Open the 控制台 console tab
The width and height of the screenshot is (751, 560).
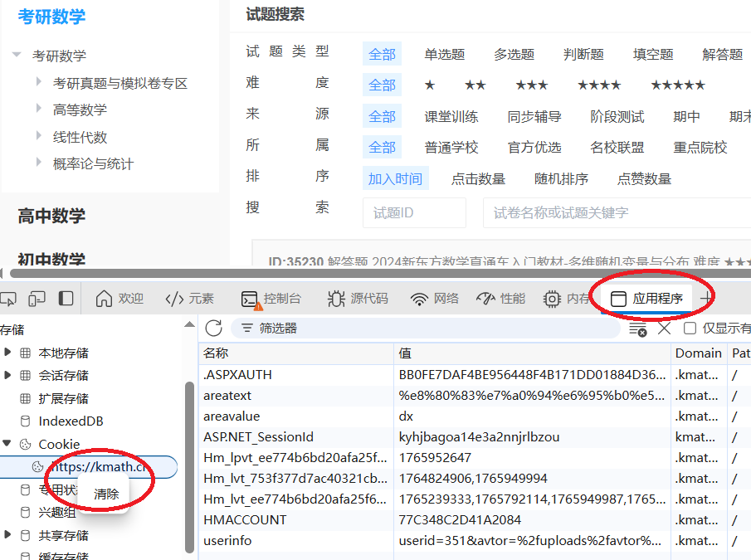[x=271, y=299]
